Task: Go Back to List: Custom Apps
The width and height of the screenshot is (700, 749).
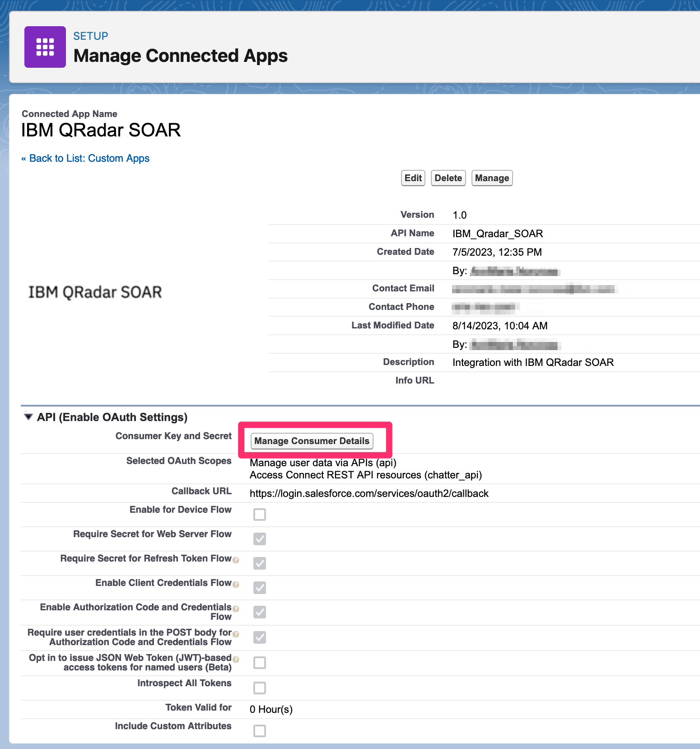Action: [85, 159]
